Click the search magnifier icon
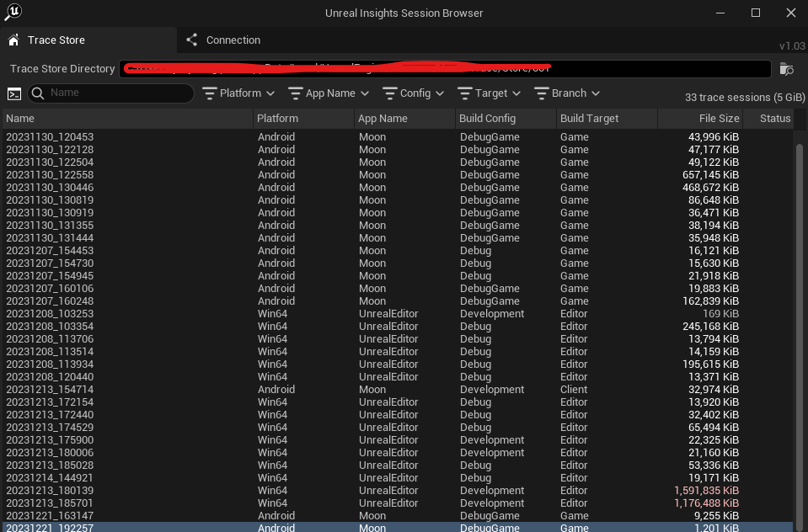Screen dimensions: 808x532 coord(38,93)
